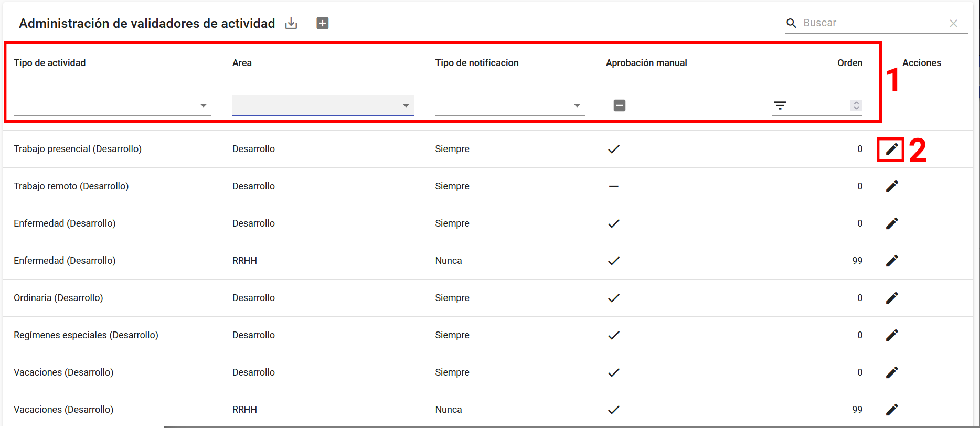This screenshot has height=428, width=980.
Task: Edit the Trabajo presencial (Desarrollo) row
Action: (891, 149)
